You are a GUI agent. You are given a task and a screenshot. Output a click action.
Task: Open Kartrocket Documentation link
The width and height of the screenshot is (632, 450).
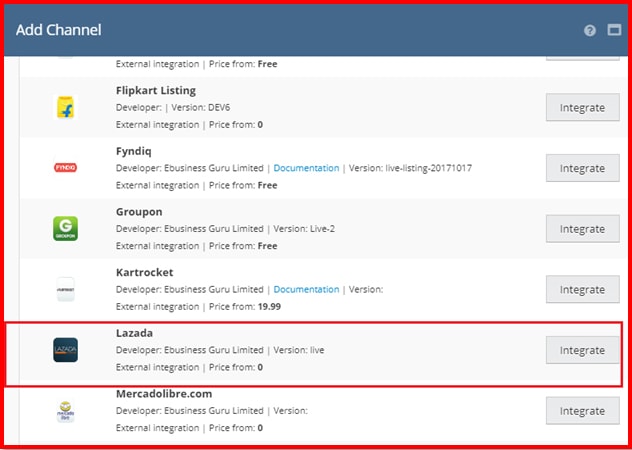(x=306, y=290)
